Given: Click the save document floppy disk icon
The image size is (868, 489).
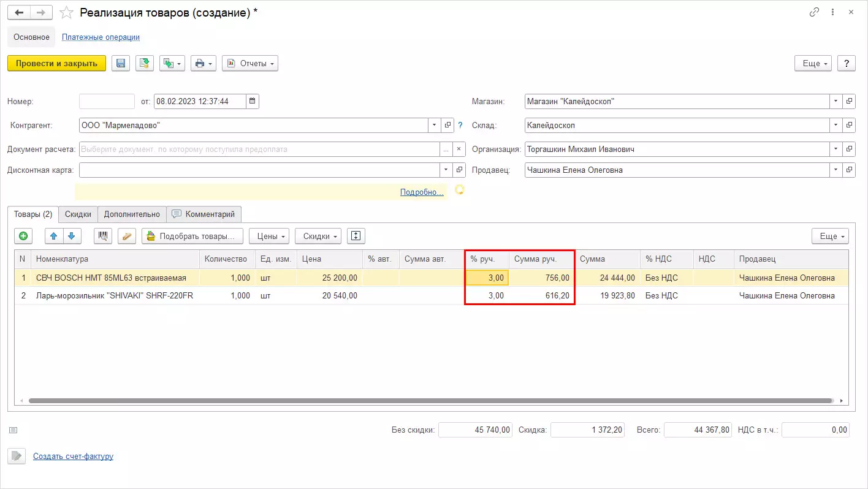Looking at the screenshot, I should coord(121,64).
